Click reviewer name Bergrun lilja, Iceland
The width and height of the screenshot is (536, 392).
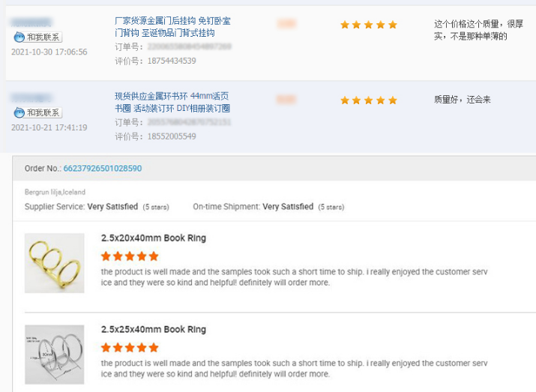tap(55, 192)
